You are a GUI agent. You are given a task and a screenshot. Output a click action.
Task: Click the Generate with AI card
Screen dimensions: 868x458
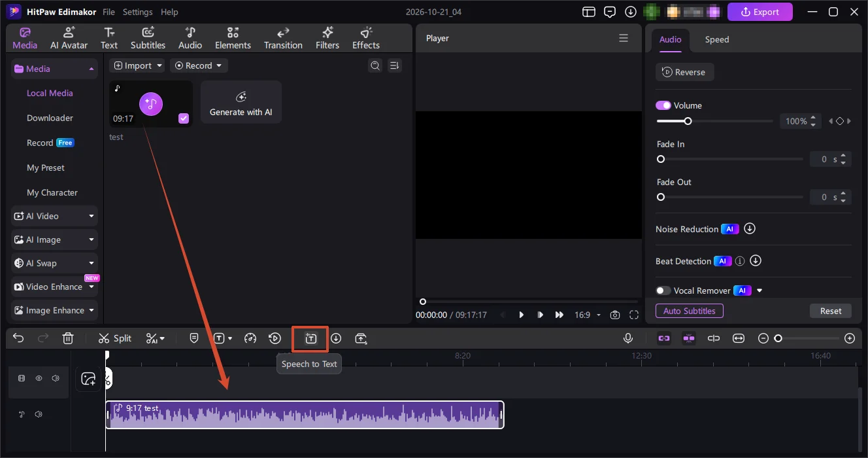pos(241,102)
